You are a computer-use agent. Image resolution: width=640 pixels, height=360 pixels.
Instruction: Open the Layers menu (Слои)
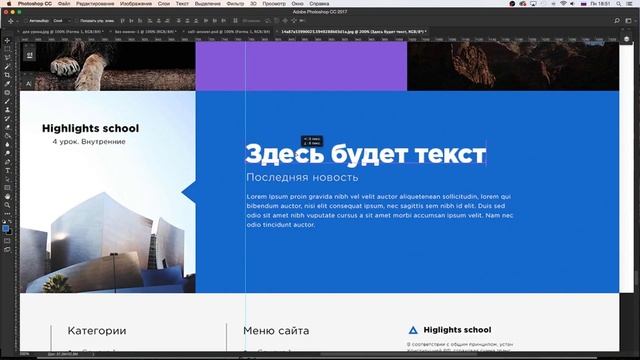(x=164, y=3)
